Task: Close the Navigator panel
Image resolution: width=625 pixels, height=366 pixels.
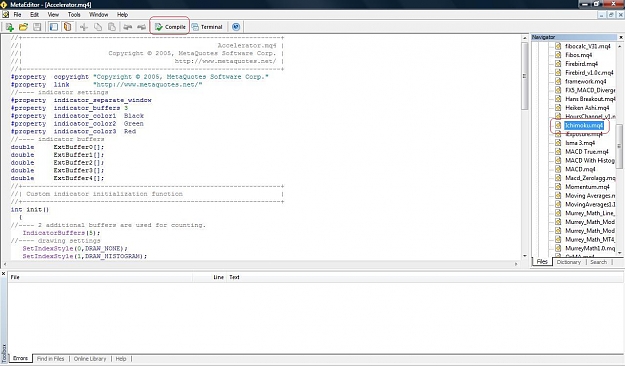Action: click(x=621, y=37)
